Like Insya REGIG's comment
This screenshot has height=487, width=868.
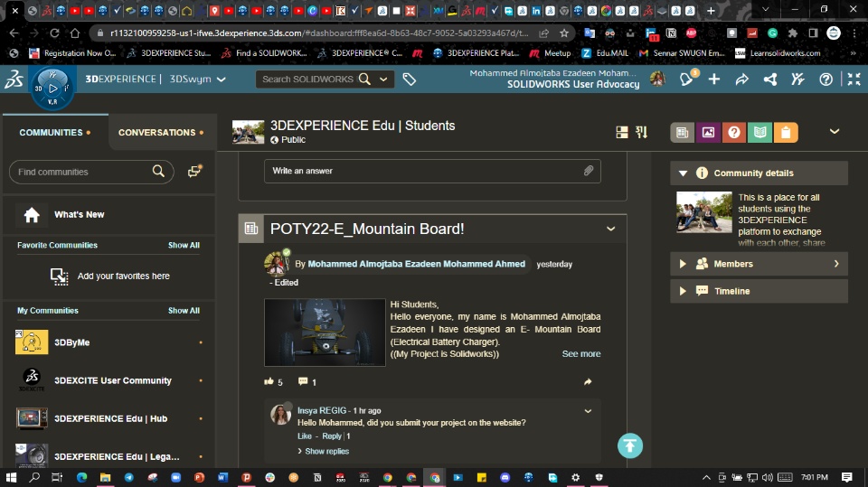[305, 436]
